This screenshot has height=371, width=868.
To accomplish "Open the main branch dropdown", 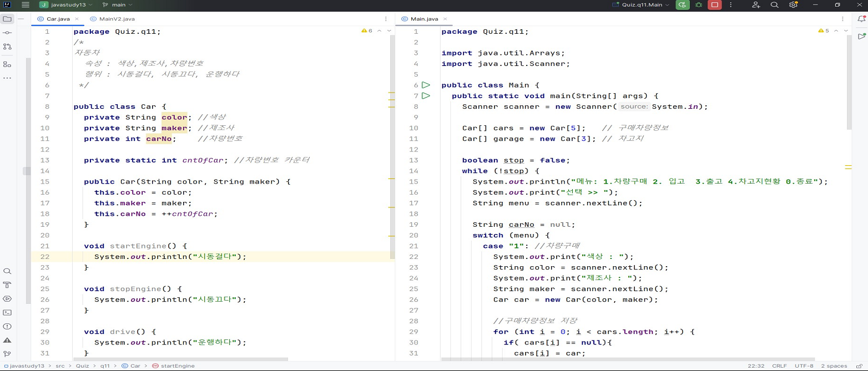I will (117, 4).
